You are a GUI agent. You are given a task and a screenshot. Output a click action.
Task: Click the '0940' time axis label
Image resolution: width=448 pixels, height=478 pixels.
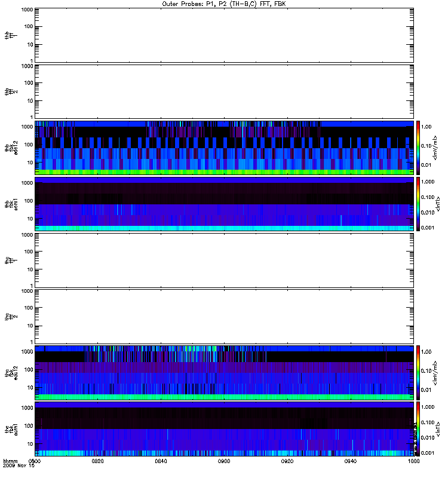click(351, 461)
